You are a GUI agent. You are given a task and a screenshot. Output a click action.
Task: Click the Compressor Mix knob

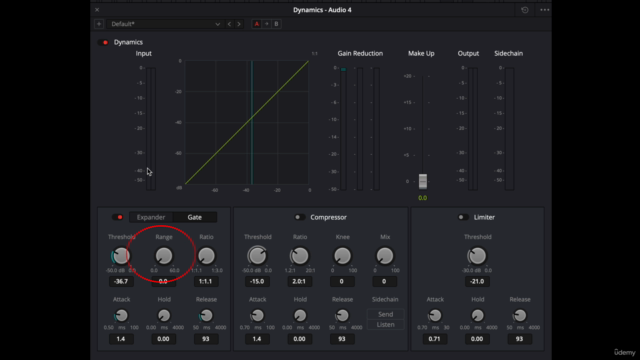(385, 256)
